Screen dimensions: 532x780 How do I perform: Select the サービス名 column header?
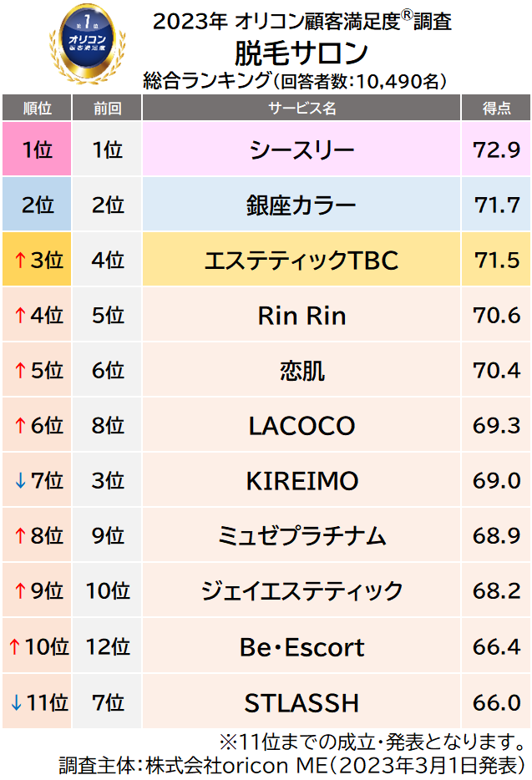coord(301,108)
